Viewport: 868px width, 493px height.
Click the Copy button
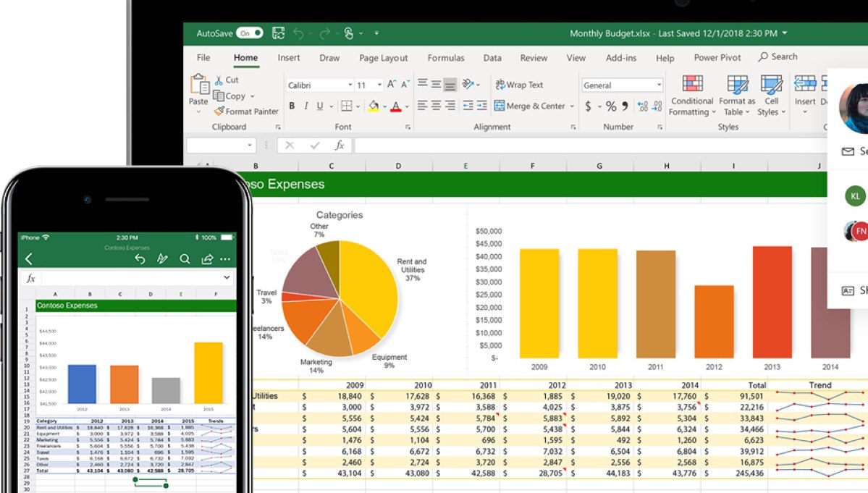229,96
